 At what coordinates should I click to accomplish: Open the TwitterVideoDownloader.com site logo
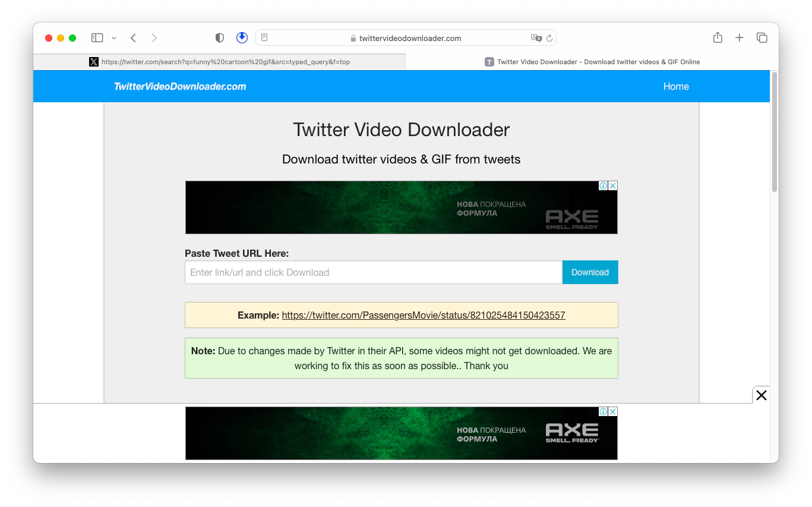pos(180,87)
